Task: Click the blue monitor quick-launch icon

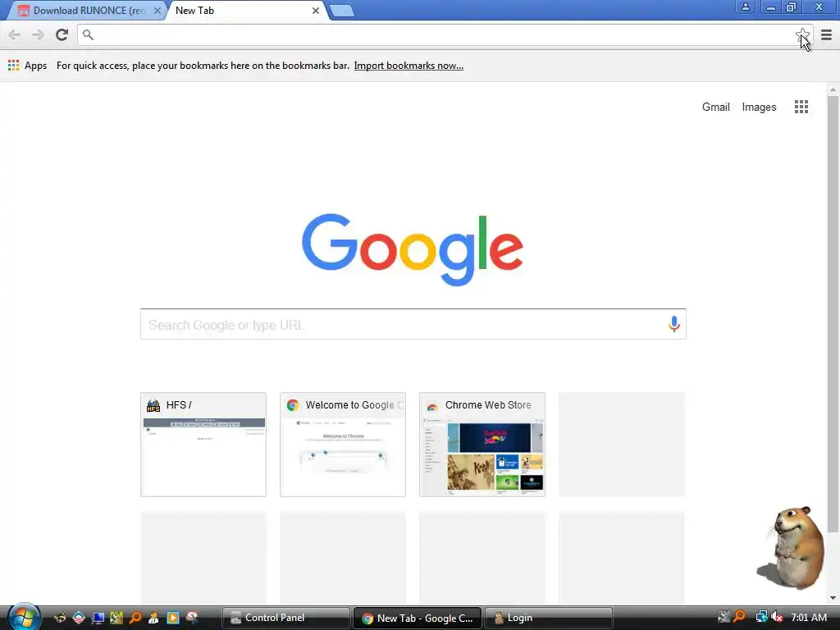Action: pos(98,618)
